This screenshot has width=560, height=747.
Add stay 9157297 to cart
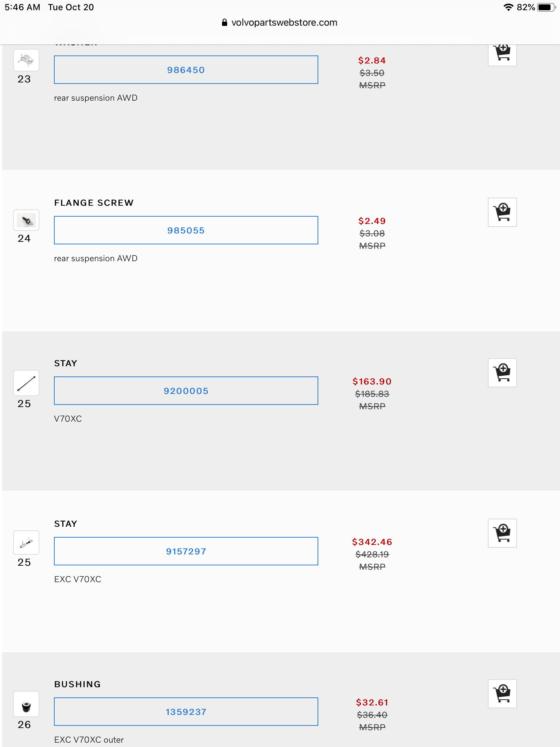(x=502, y=533)
